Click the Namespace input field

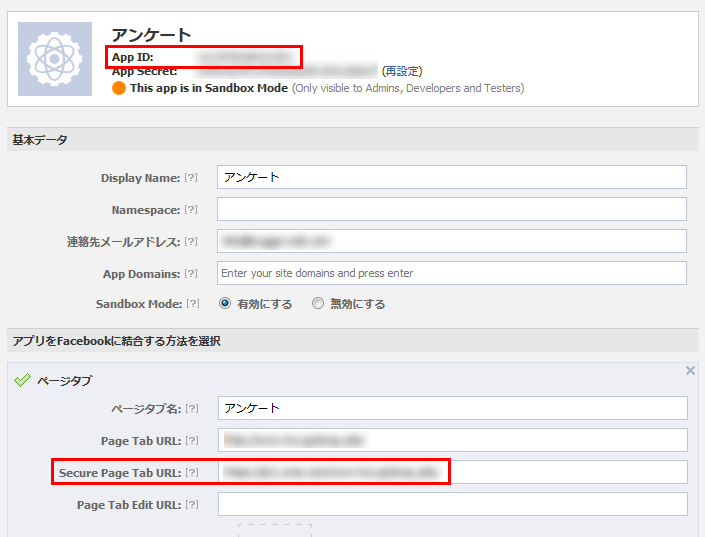pyautogui.click(x=452, y=209)
